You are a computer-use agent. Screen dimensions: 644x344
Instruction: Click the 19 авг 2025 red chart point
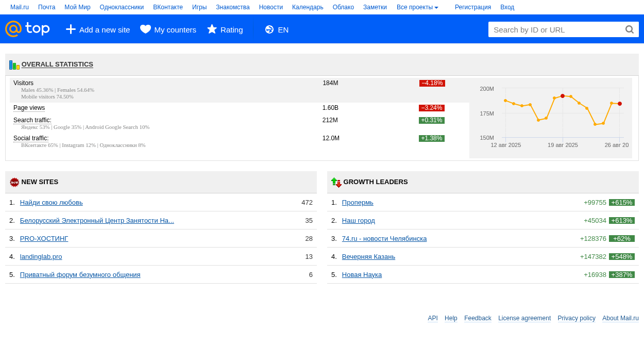coord(563,96)
